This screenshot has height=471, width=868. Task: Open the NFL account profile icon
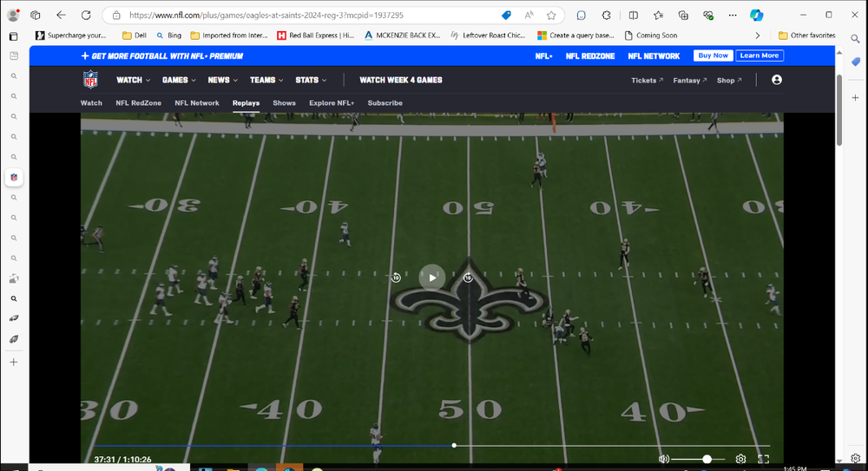coord(776,80)
